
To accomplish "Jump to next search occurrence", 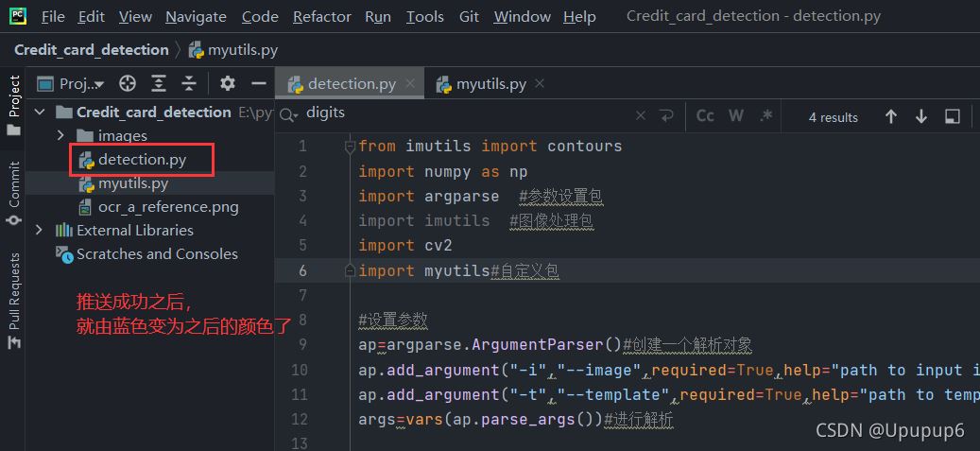I will [x=921, y=116].
